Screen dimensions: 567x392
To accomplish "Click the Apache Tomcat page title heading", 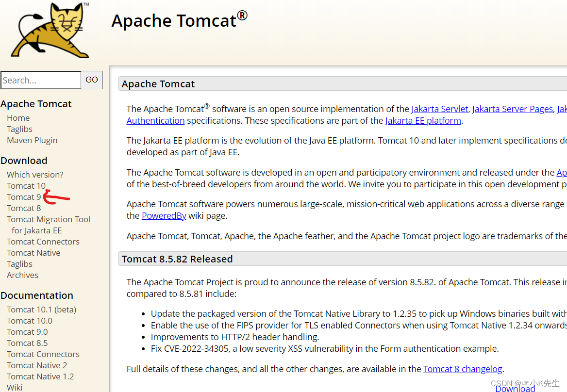I will coord(179,20).
